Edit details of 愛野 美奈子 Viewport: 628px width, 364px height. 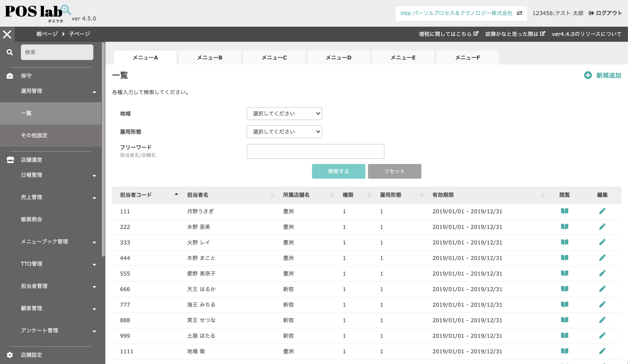[x=602, y=273]
